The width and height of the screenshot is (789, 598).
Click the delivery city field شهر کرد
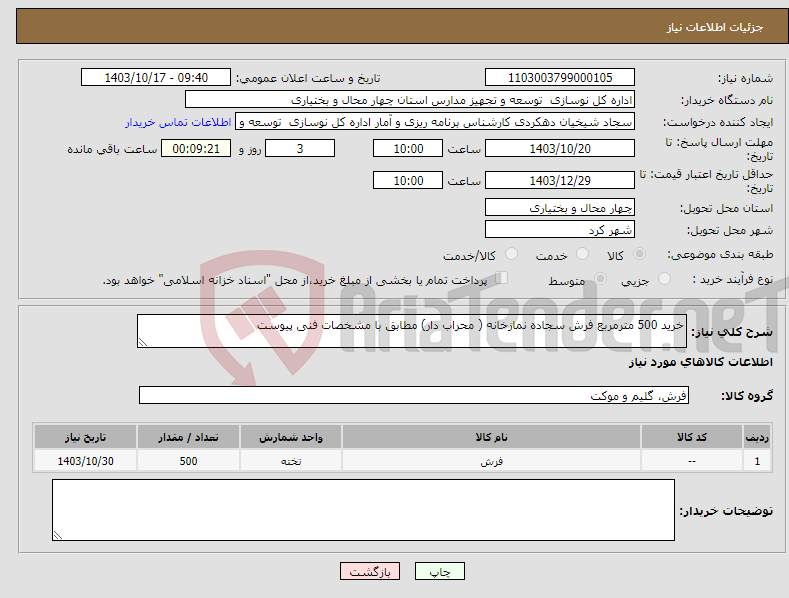pos(560,230)
